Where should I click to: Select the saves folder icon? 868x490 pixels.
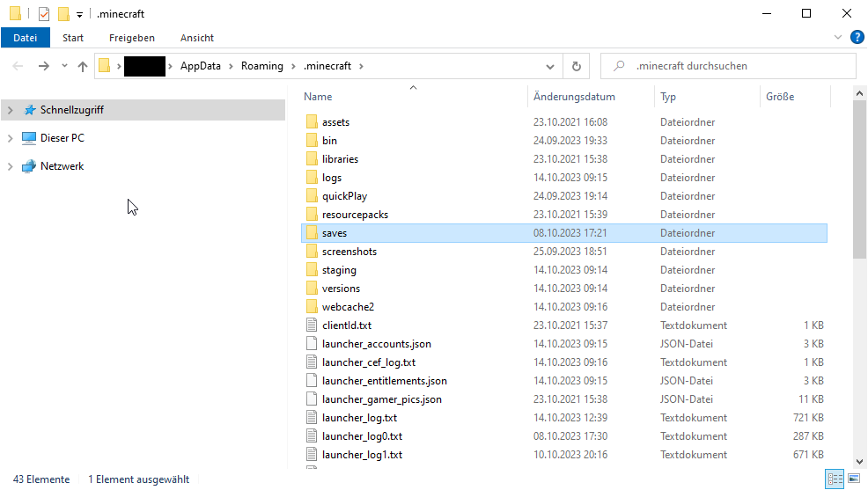(x=312, y=233)
